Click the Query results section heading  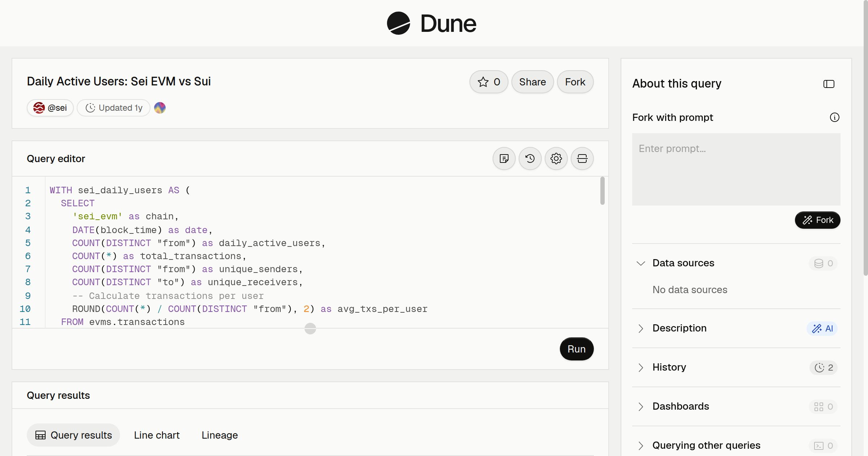pos(58,395)
